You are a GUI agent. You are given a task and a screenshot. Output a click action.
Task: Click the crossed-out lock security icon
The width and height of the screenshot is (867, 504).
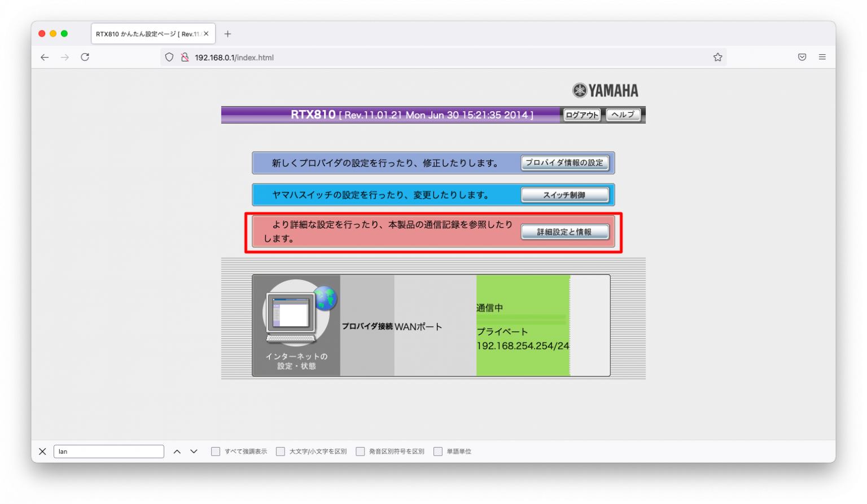tap(185, 57)
